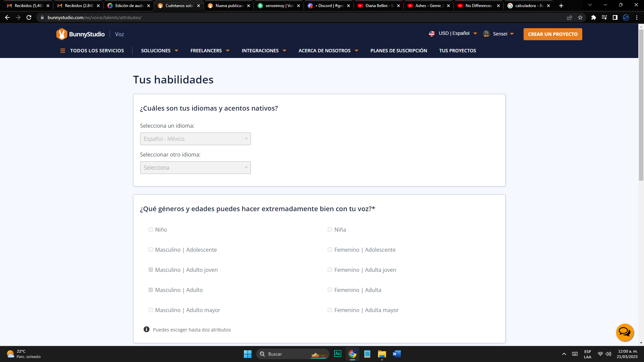Check the Niño checkbox
644x362 pixels.
151,230
